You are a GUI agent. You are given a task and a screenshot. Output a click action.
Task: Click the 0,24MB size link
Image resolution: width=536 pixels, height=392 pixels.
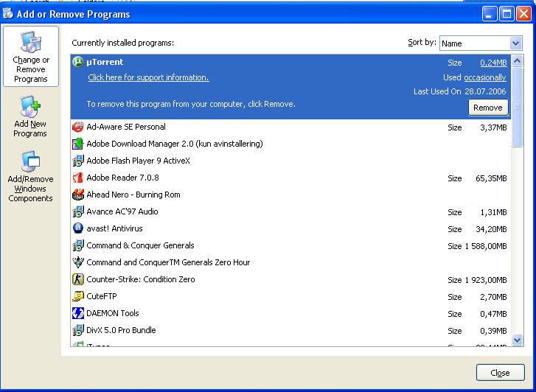click(493, 63)
